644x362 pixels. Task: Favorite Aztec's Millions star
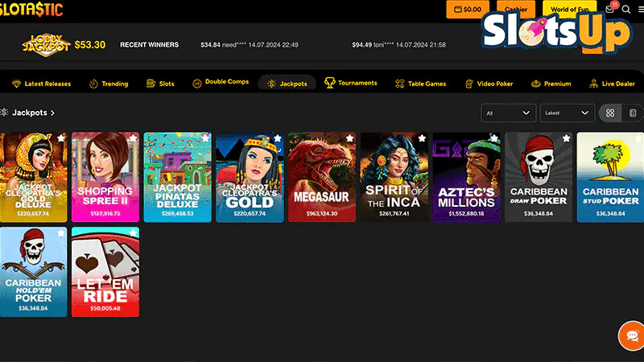point(494,138)
